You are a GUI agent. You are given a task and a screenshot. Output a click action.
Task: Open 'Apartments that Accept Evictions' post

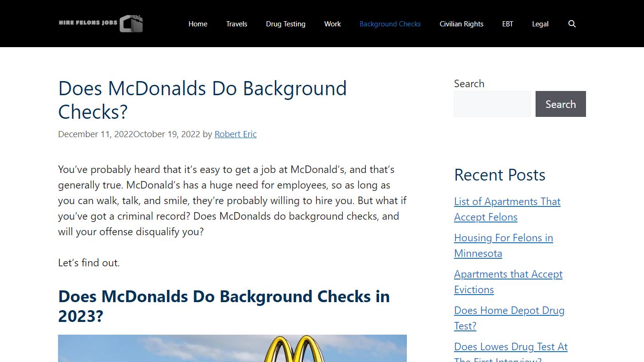508,282
